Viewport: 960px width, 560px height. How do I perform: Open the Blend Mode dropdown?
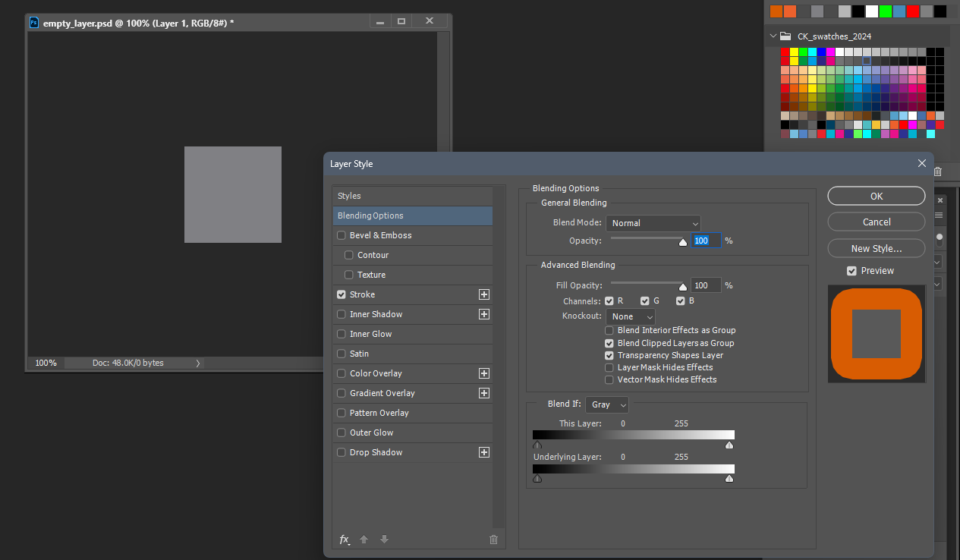653,223
